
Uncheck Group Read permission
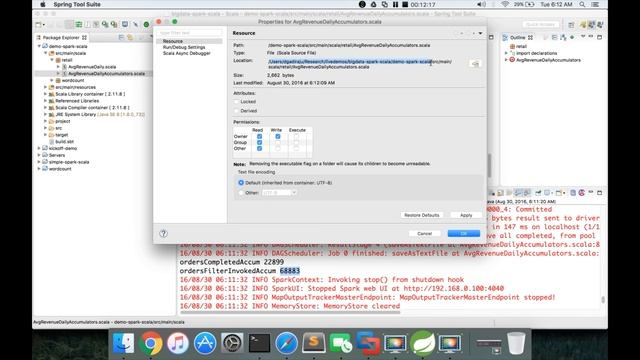coord(259,142)
